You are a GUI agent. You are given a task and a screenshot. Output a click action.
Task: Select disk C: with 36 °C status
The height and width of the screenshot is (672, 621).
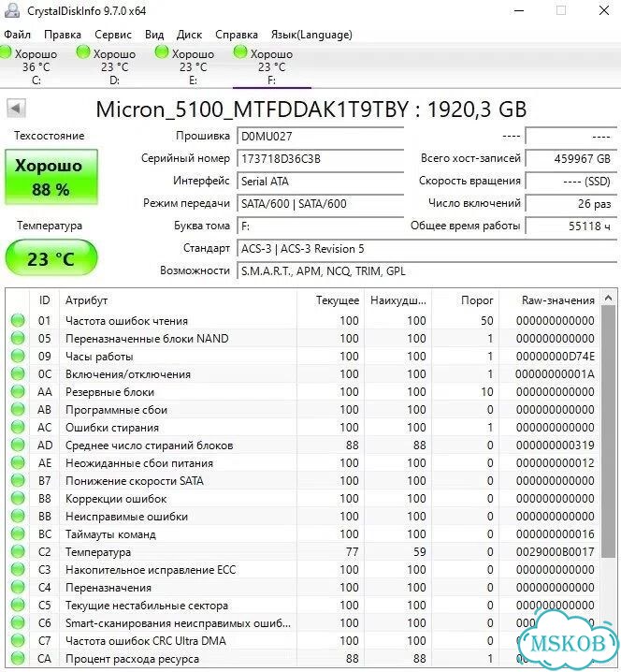36,66
